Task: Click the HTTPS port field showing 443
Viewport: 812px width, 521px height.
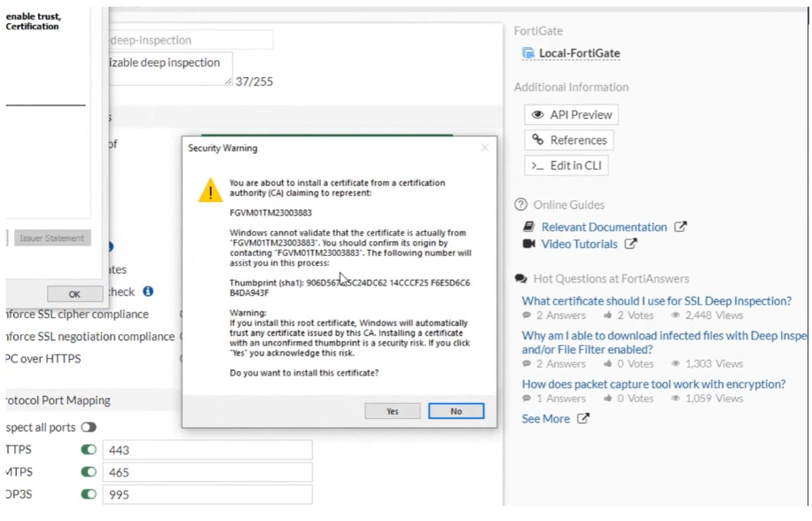Action: pyautogui.click(x=207, y=450)
